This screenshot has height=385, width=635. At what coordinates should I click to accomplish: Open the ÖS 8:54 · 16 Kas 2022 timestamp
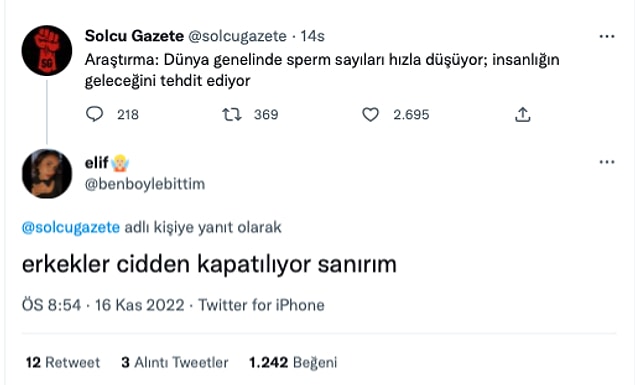point(103,305)
